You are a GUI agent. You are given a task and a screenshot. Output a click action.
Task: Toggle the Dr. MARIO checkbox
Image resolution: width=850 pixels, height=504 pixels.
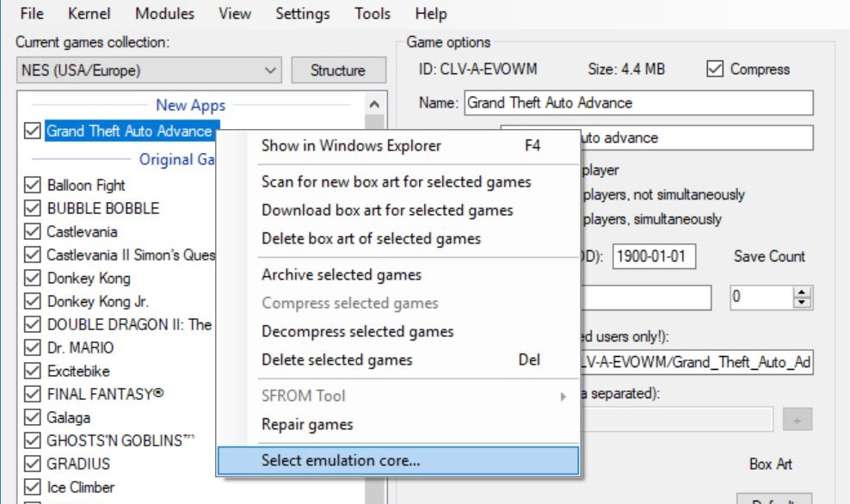pos(33,347)
